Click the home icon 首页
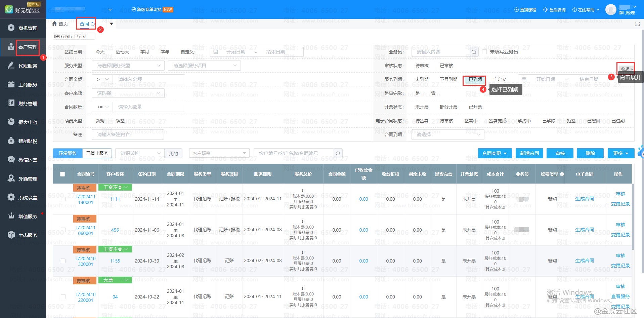Image resolution: width=644 pixels, height=318 pixels. pyautogui.click(x=55, y=24)
